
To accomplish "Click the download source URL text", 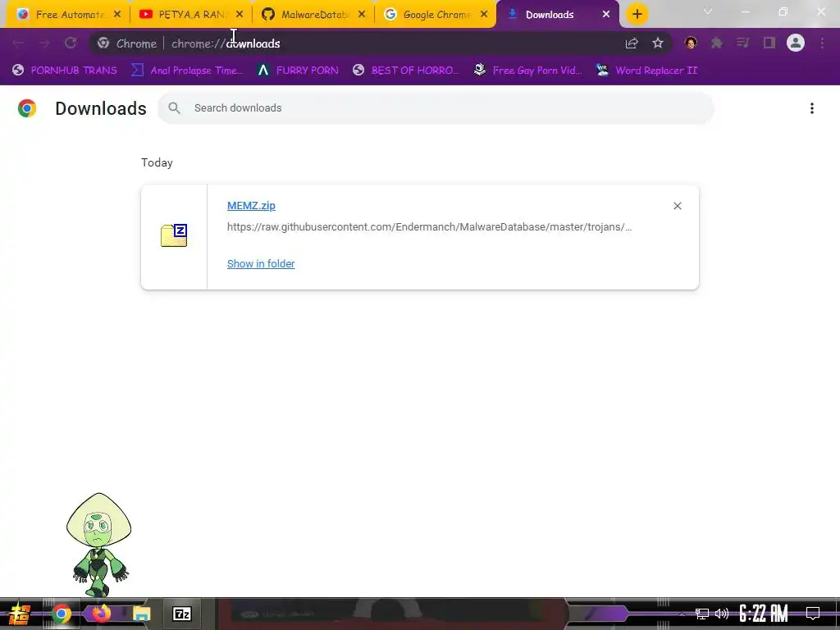I will pyautogui.click(x=429, y=227).
